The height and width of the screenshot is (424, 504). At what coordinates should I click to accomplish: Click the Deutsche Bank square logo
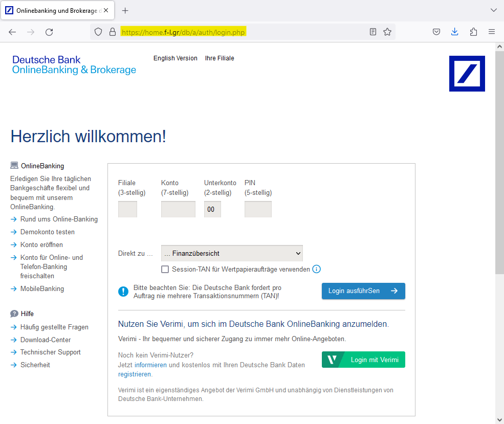pyautogui.click(x=467, y=74)
